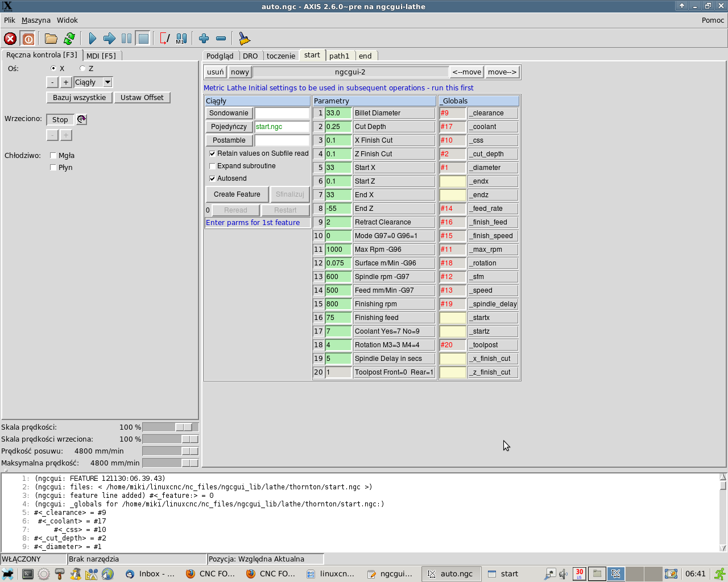728x582 pixels.
Task: Click the End Z value field
Action: click(338, 209)
